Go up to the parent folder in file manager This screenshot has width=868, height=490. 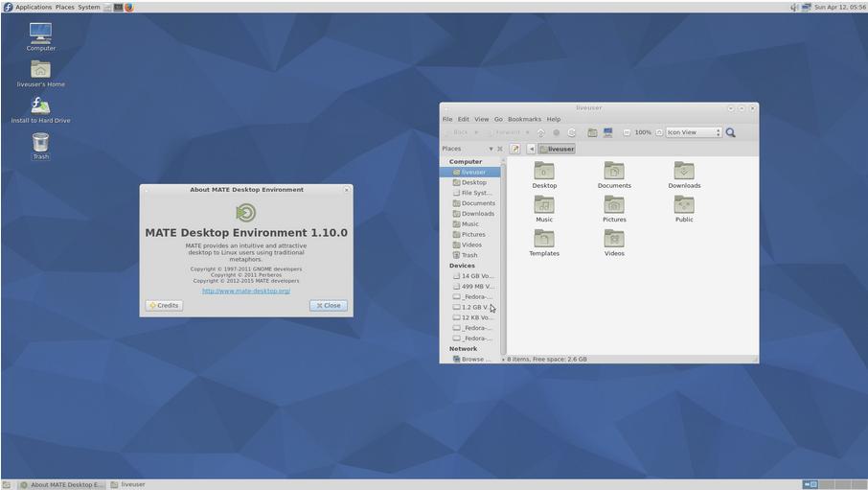coord(541,132)
